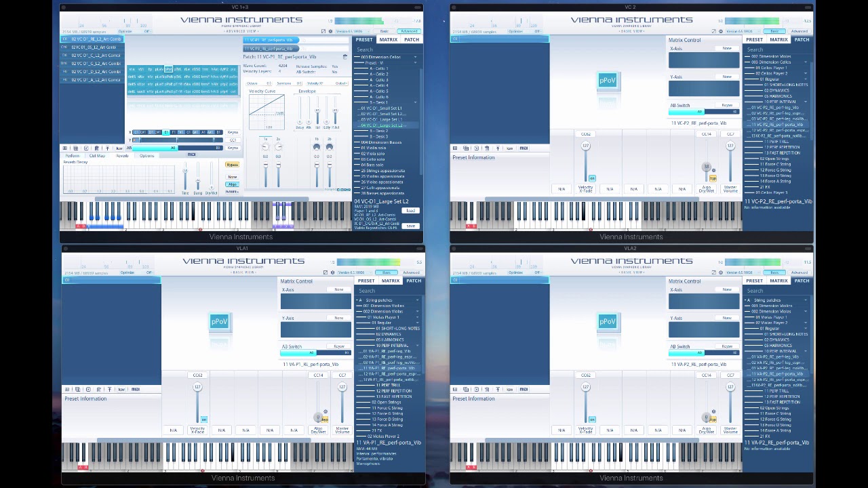This screenshot has height=488, width=868.
Task: Adjust the reverb Time slider in VC 1+3
Action: coord(185,176)
